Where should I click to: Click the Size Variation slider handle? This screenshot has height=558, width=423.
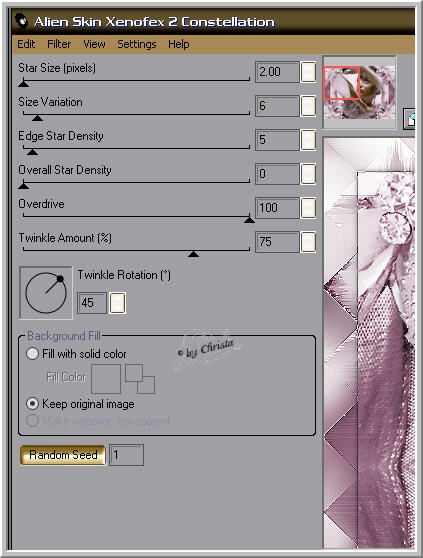37,118
